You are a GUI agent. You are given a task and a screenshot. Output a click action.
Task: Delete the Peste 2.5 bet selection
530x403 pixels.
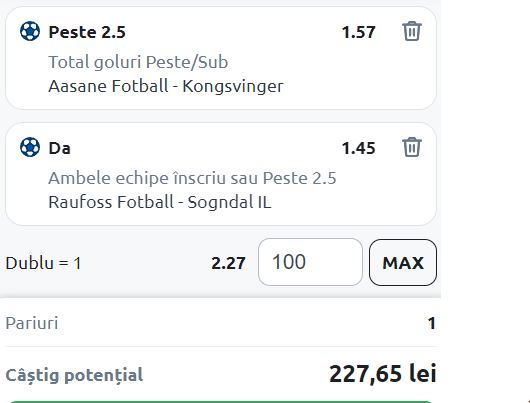412,31
